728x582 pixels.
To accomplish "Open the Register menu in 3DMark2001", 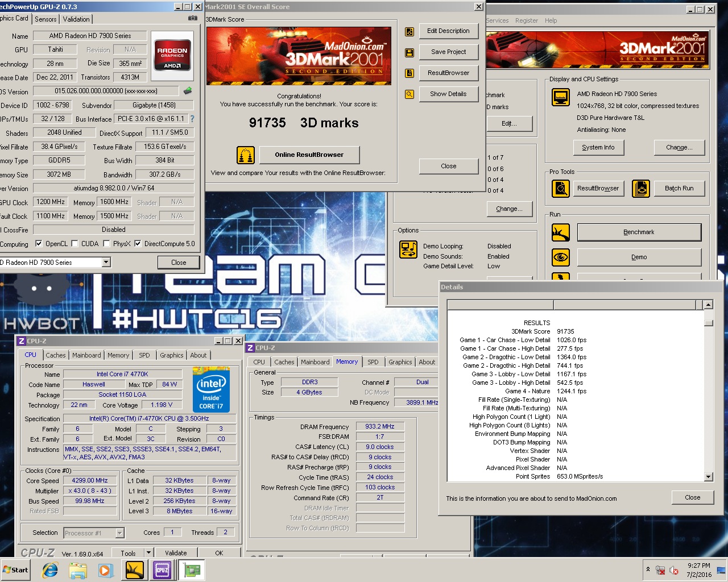I will (527, 20).
